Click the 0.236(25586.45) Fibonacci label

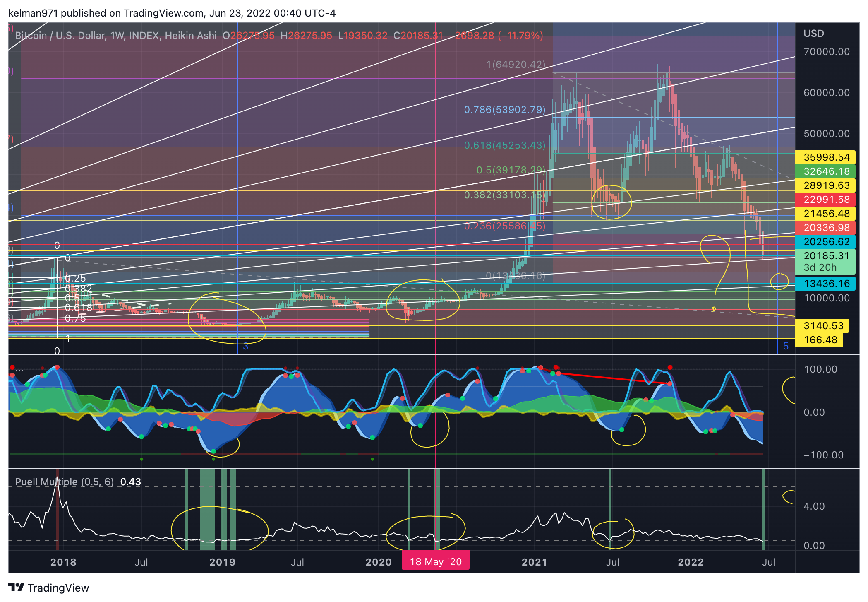(505, 226)
